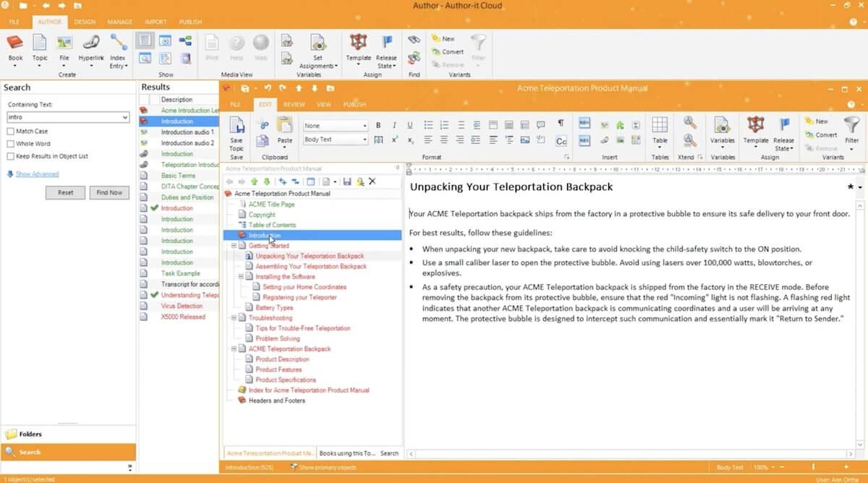Toggle bold formatting in editor ribbon
Screen dimensions: 868x483
(378, 125)
